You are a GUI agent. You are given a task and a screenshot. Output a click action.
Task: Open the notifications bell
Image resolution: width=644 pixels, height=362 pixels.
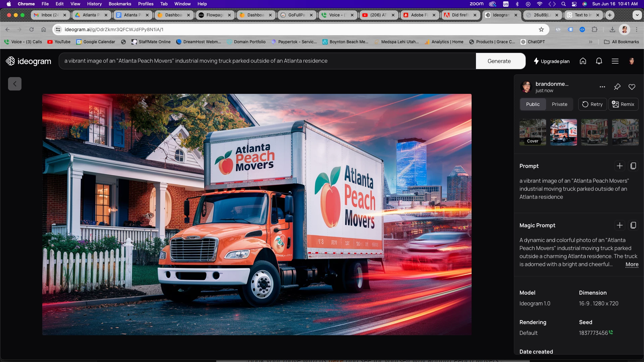[599, 61]
